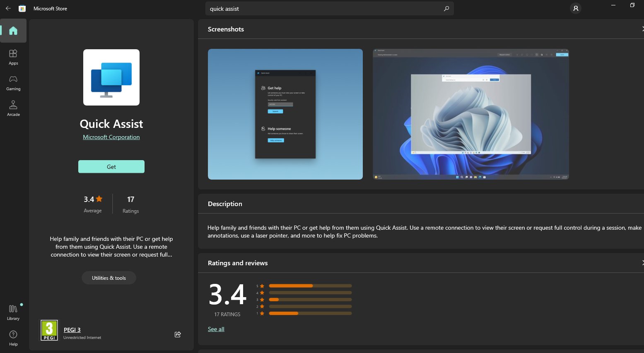Click the Microsoft Store logo icon
Viewport: 644px width, 353px height.
pos(22,8)
